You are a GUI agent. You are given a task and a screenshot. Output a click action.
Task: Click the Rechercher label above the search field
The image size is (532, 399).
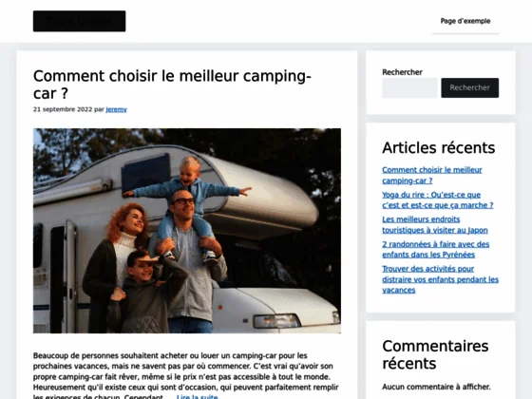[x=402, y=72]
